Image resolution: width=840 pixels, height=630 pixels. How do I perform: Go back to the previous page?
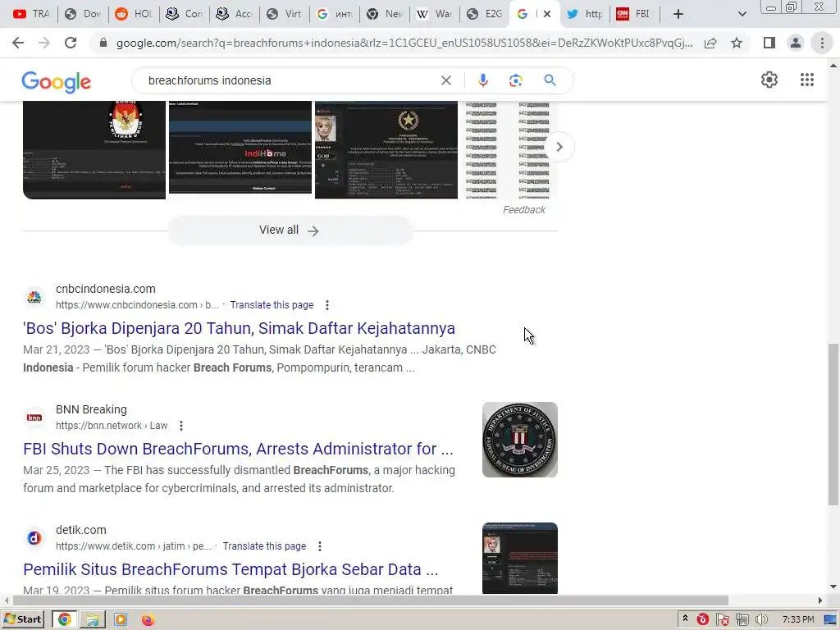click(x=18, y=43)
